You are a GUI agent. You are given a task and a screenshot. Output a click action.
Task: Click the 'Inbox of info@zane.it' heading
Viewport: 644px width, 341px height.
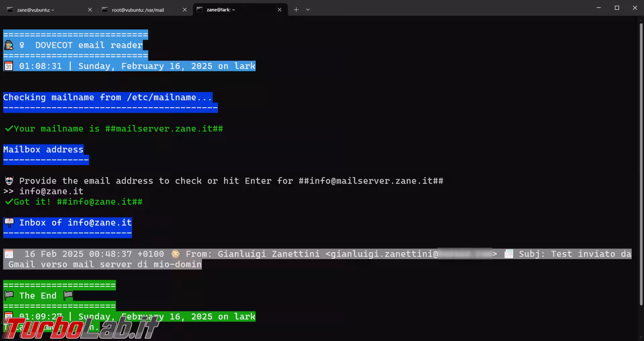75,223
